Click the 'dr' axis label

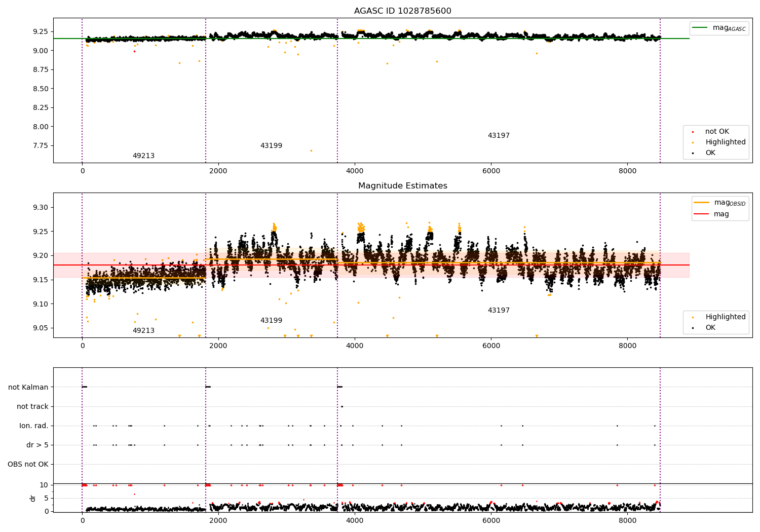[33, 498]
